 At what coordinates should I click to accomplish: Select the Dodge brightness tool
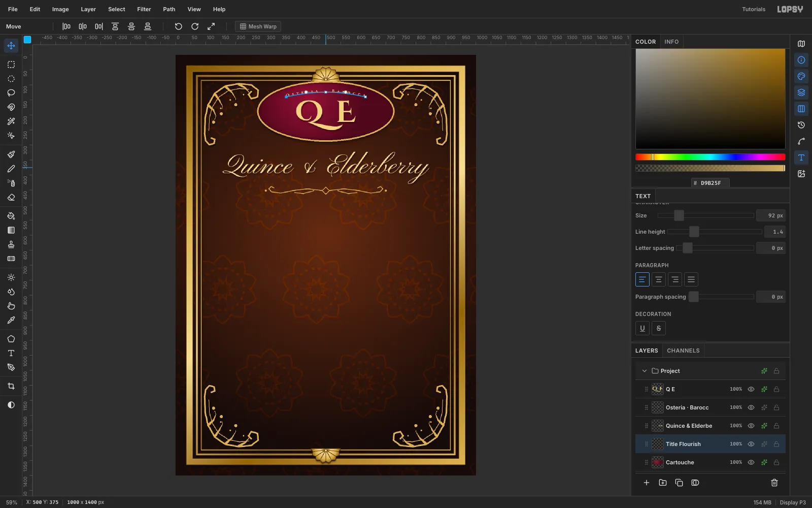coord(11,277)
